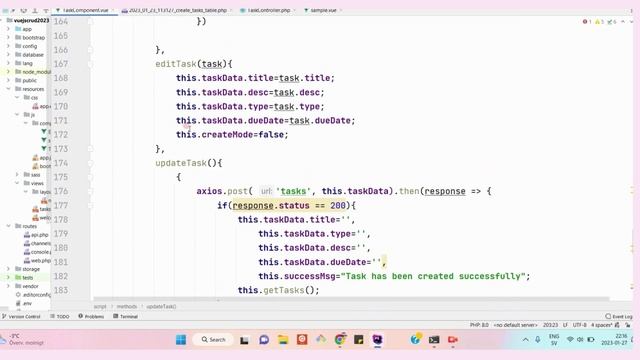Click the taskbar Search box
640x360 pixels.
(213, 340)
